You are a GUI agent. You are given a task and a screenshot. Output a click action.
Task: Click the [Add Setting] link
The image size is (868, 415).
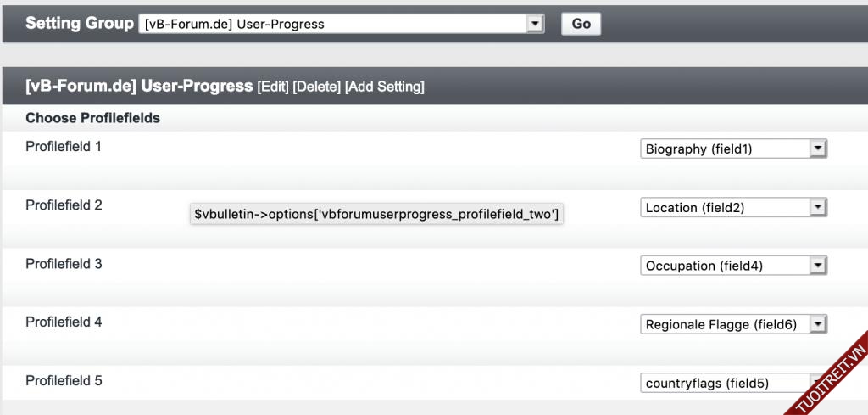pyautogui.click(x=385, y=87)
